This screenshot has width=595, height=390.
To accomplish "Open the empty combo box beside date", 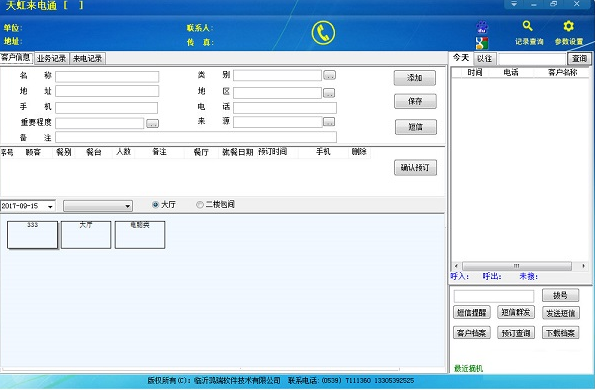I will click(98, 206).
